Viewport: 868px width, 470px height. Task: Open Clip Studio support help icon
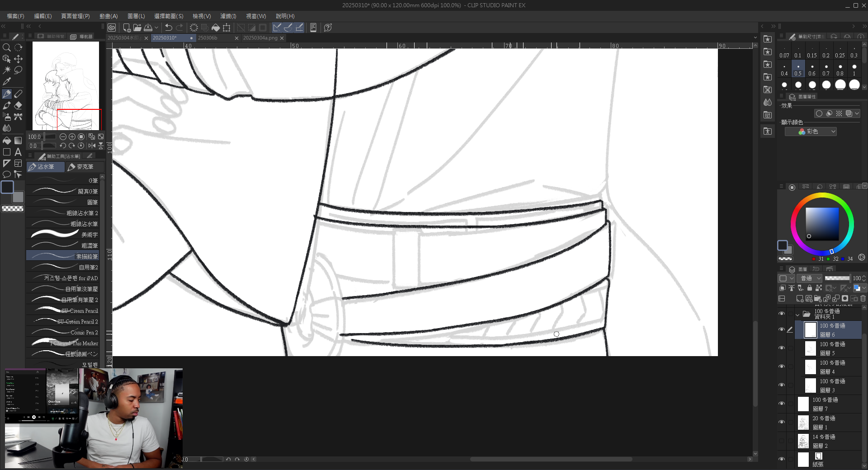coord(328,28)
